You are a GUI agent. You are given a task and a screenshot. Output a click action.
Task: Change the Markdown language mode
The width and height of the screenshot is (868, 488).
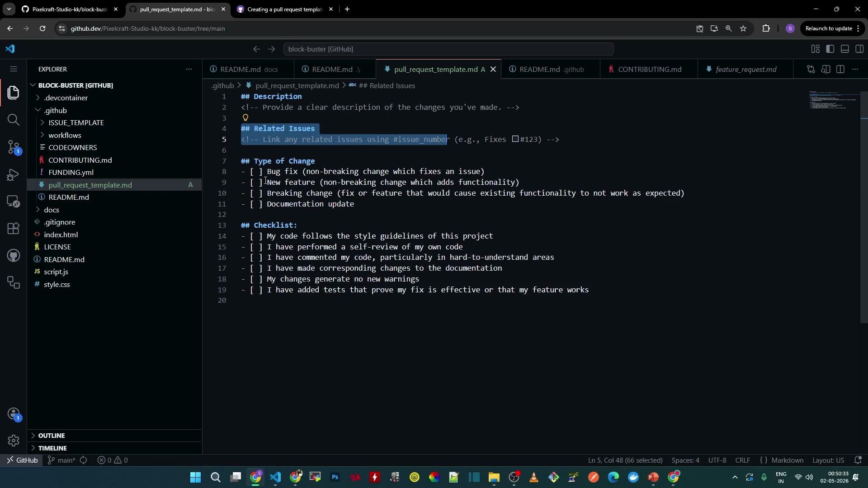(787, 460)
